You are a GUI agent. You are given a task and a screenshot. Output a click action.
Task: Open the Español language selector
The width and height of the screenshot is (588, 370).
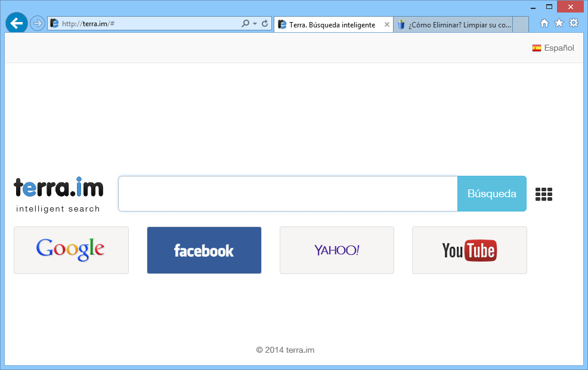(553, 48)
